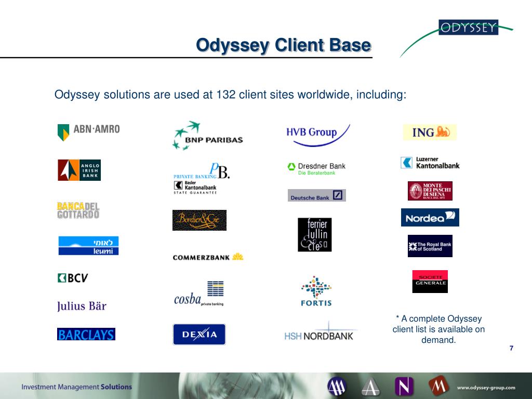Click the Commerzbank logo
Screen dimensions: 532x399
pyautogui.click(x=208, y=257)
